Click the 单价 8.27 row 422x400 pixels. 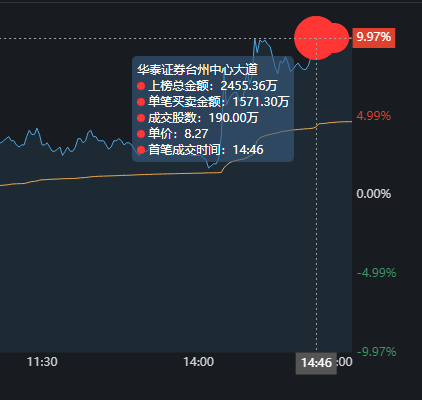[x=173, y=134]
